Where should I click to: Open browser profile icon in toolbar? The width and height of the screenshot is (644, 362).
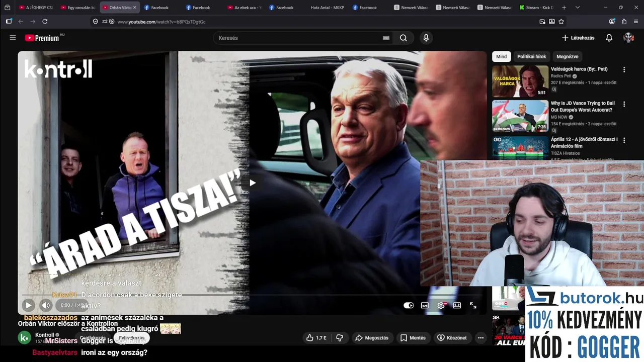pyautogui.click(x=612, y=22)
